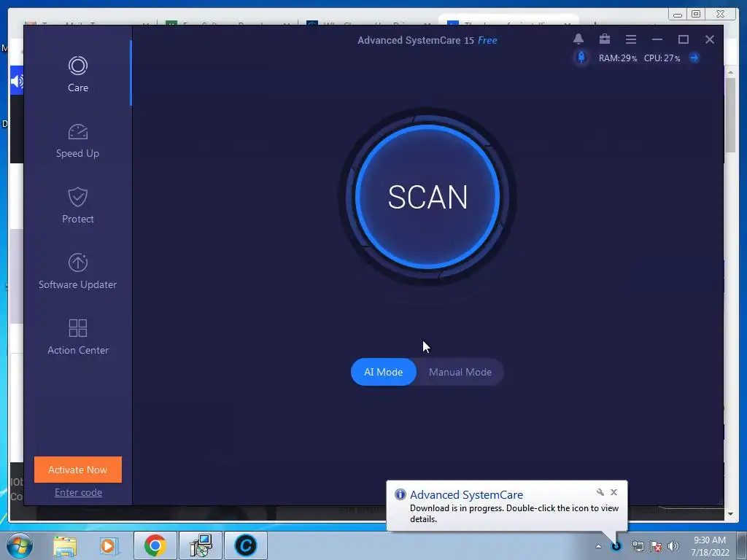Click Advanced SystemCare tray icon

click(616, 546)
